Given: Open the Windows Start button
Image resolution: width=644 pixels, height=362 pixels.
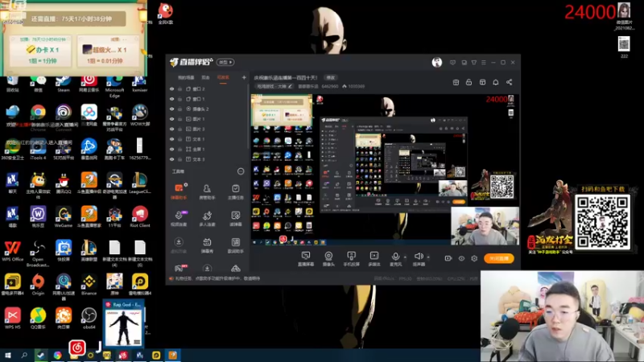Looking at the screenshot, I should (x=8, y=355).
